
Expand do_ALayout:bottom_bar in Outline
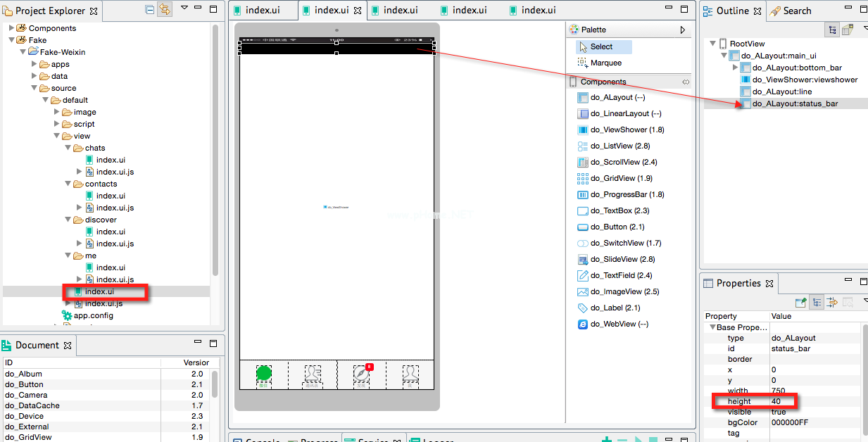coord(736,68)
